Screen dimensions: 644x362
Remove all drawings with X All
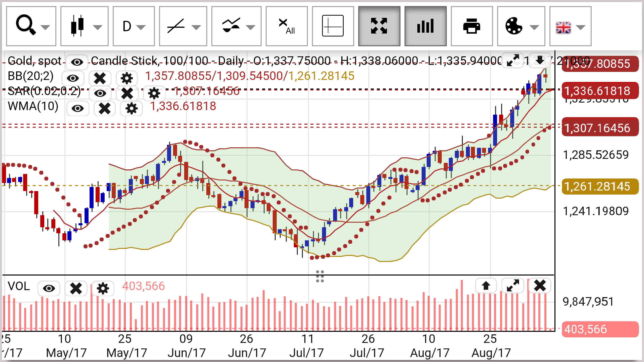pyautogui.click(x=287, y=26)
